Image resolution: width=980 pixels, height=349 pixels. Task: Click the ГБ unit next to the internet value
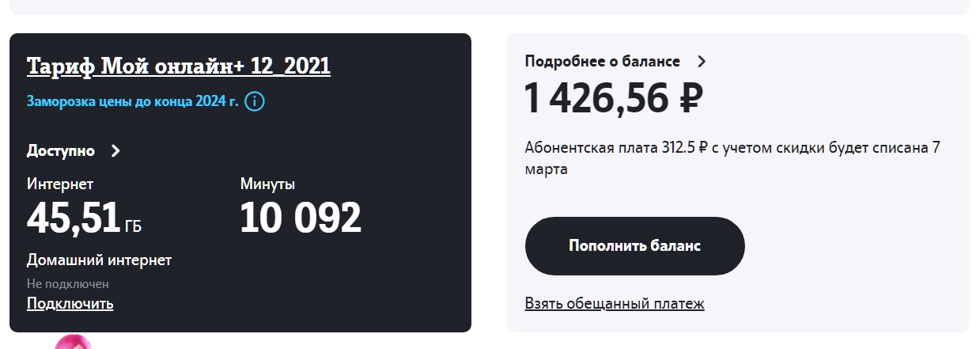(133, 227)
